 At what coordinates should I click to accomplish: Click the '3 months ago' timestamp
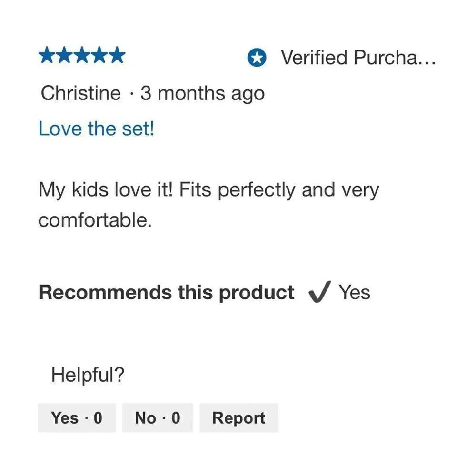(x=202, y=93)
